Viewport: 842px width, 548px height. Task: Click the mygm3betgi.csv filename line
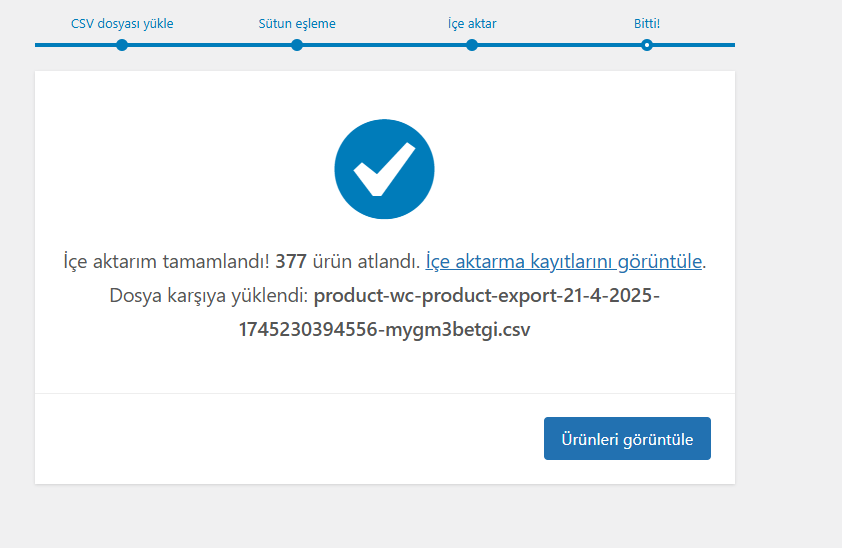tap(384, 330)
